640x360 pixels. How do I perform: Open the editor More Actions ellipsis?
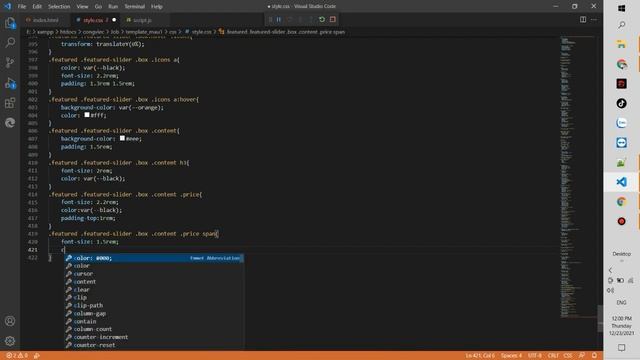(594, 20)
